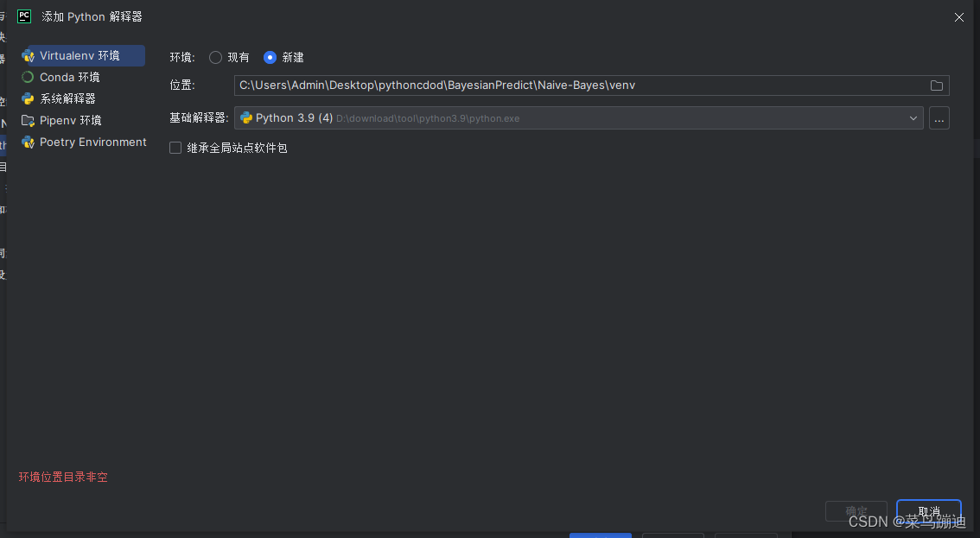Select Virtualenv 环境 in sidebar
This screenshot has width=980, height=538.
[82, 55]
